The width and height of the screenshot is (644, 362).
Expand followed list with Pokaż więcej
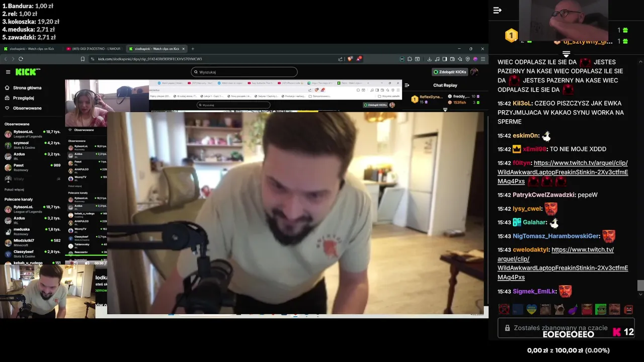coord(14,190)
